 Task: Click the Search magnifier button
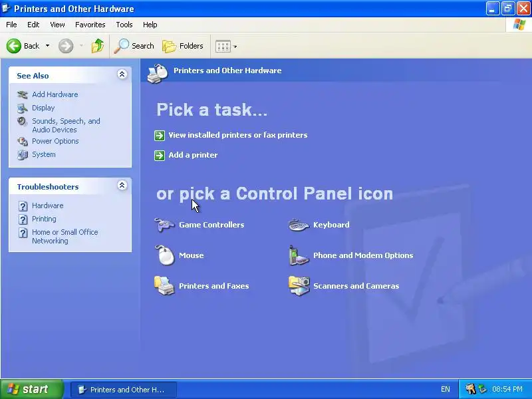[134, 46]
